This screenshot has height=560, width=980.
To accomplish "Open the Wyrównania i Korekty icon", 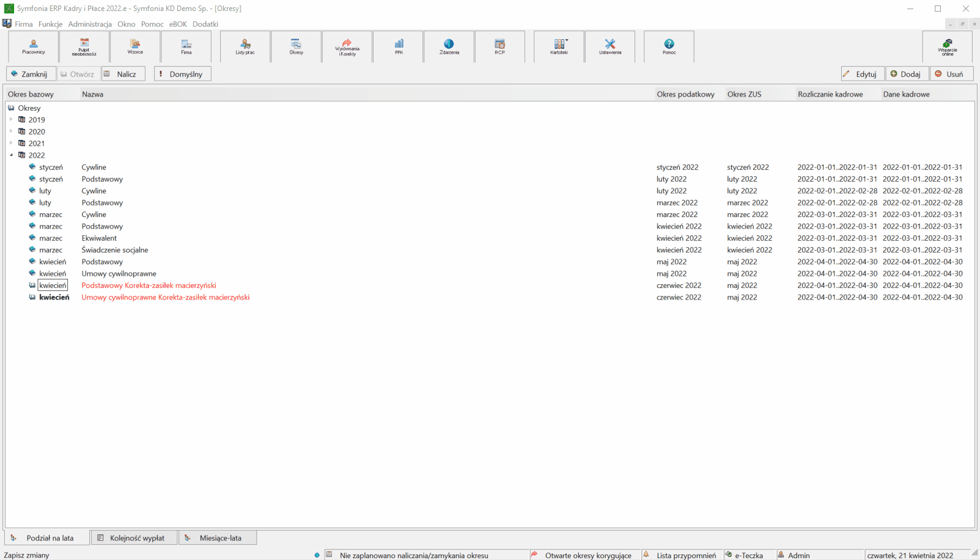I will point(347,46).
